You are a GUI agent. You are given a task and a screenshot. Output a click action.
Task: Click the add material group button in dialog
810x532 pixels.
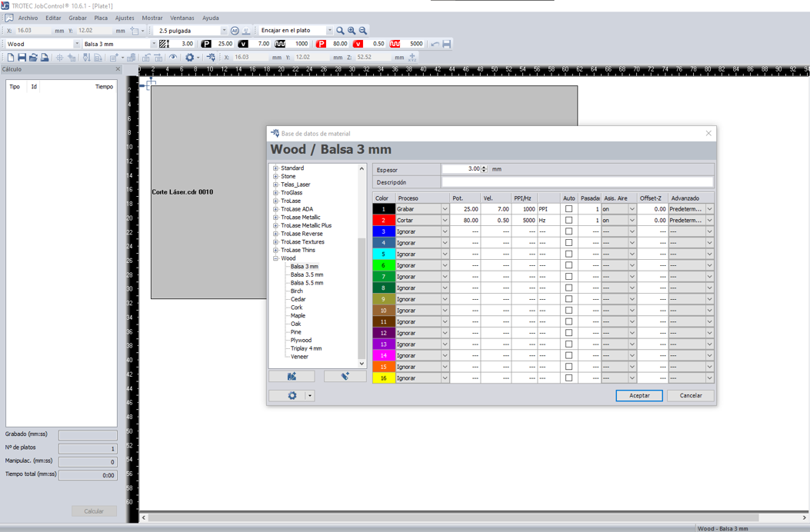point(292,377)
